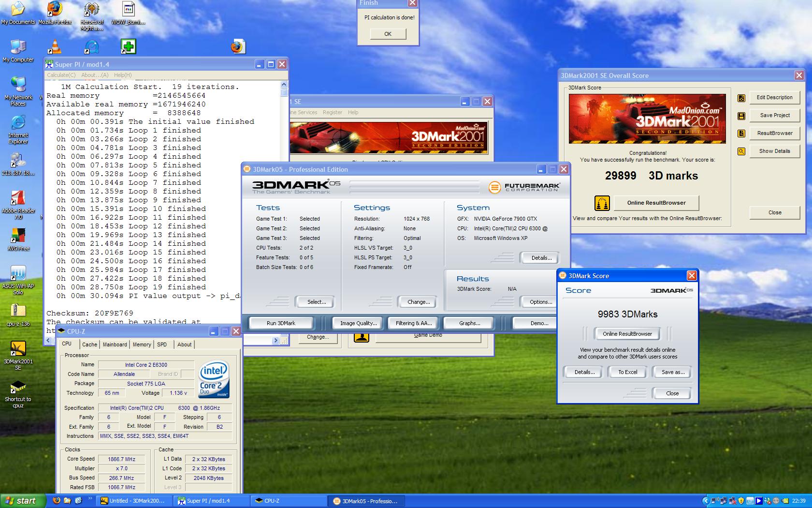Launch 3DMark2001 SE desktop shortcut
812x508 pixels.
coord(18,356)
